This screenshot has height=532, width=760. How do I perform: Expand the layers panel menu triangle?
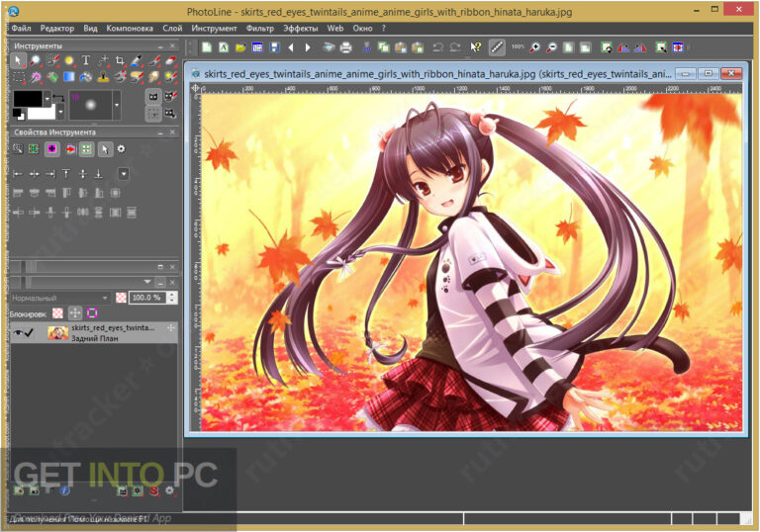pos(146,282)
